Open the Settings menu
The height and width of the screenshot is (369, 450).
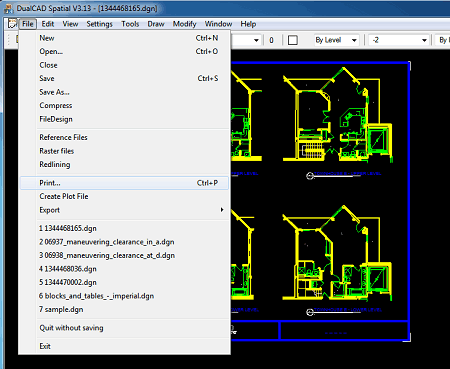[99, 24]
